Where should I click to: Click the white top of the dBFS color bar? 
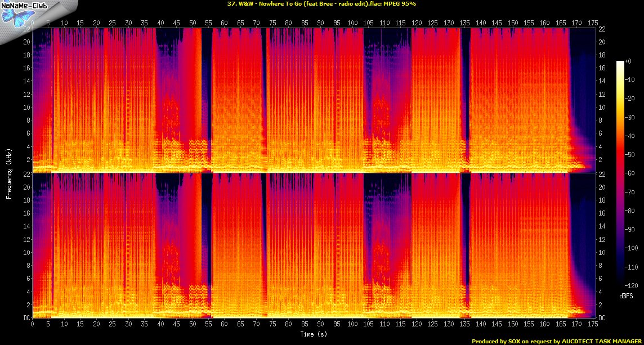[x=620, y=63]
